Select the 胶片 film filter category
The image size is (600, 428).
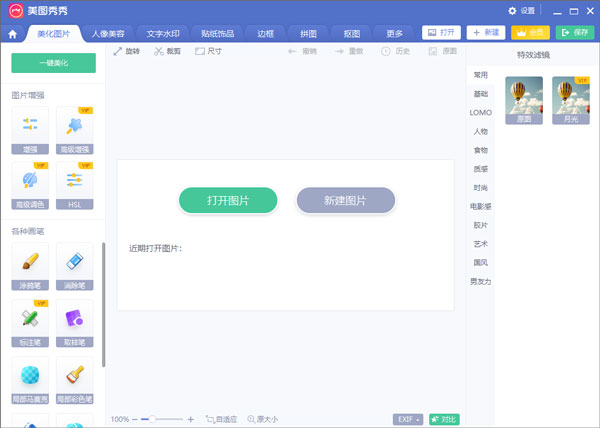(481, 225)
